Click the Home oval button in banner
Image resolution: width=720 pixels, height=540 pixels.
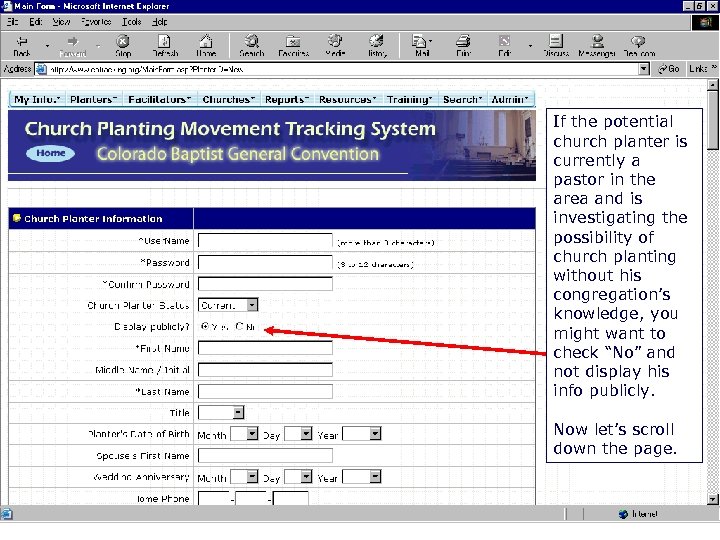click(51, 153)
